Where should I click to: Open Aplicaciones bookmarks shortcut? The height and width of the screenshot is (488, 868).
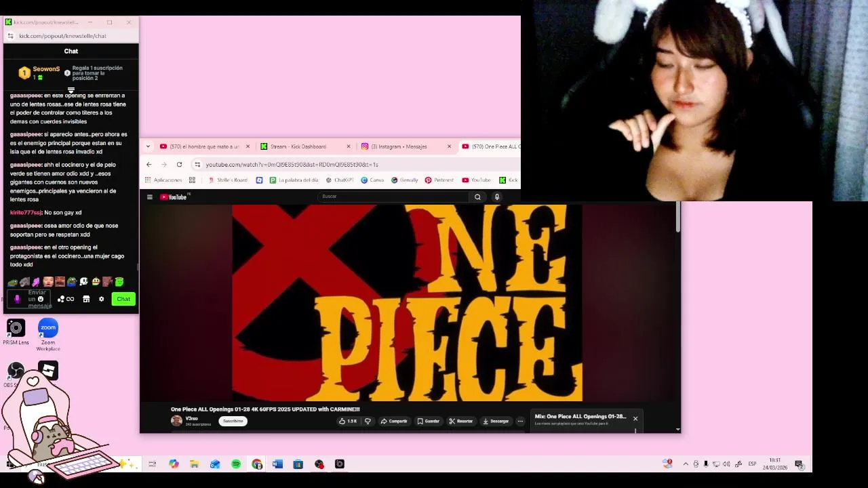[163, 180]
